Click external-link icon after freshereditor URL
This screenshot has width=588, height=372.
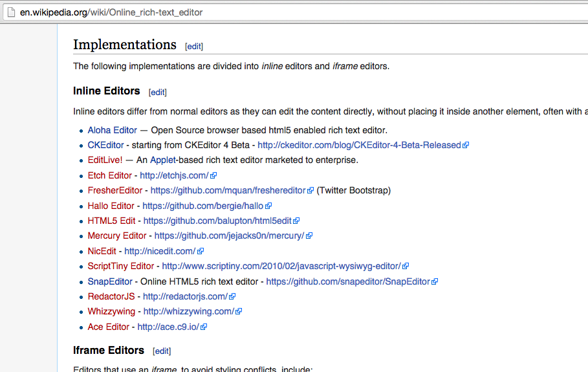click(x=310, y=190)
